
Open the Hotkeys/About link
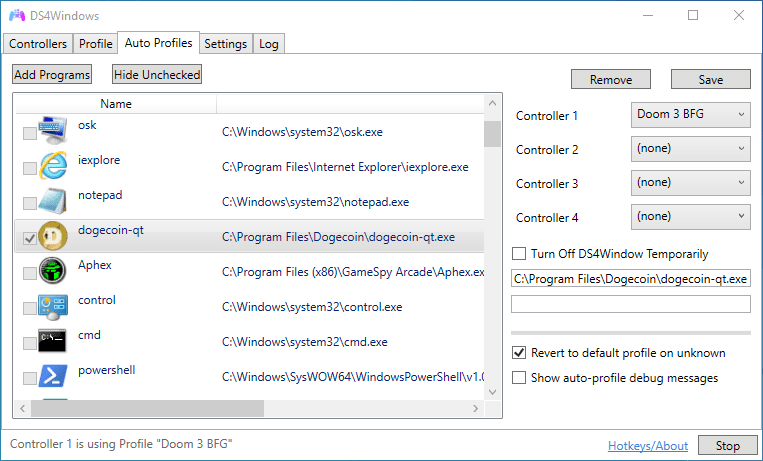tap(647, 446)
